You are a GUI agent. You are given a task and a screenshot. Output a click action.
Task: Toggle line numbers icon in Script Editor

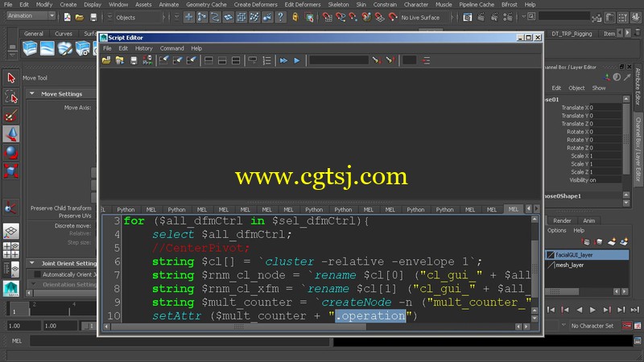point(266,61)
